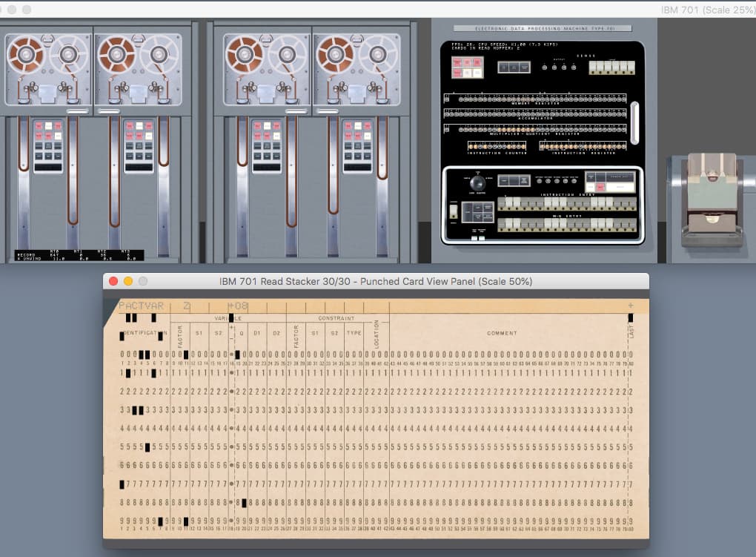Screen dimensions: 756x557
Task: Click first light in lower console light row
Action: tap(540, 181)
